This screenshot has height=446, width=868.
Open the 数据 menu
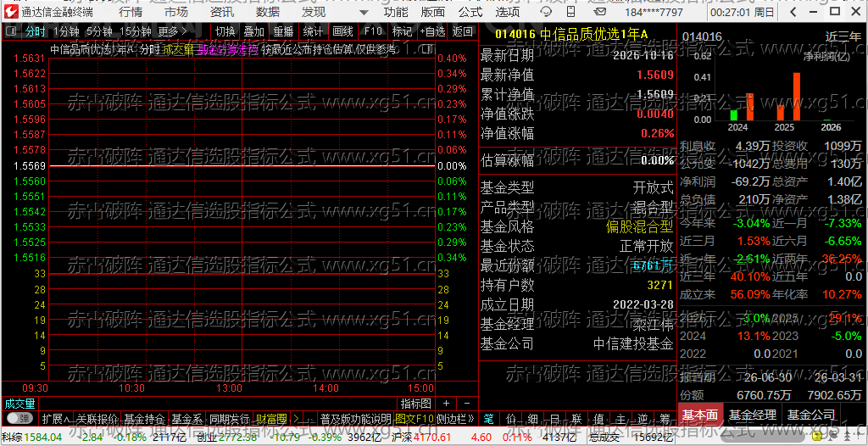point(268,12)
